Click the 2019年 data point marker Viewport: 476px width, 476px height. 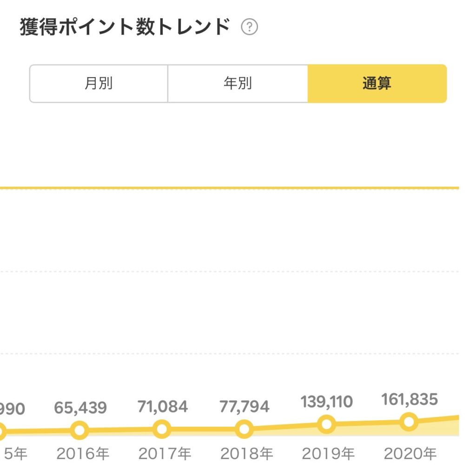tap(327, 424)
